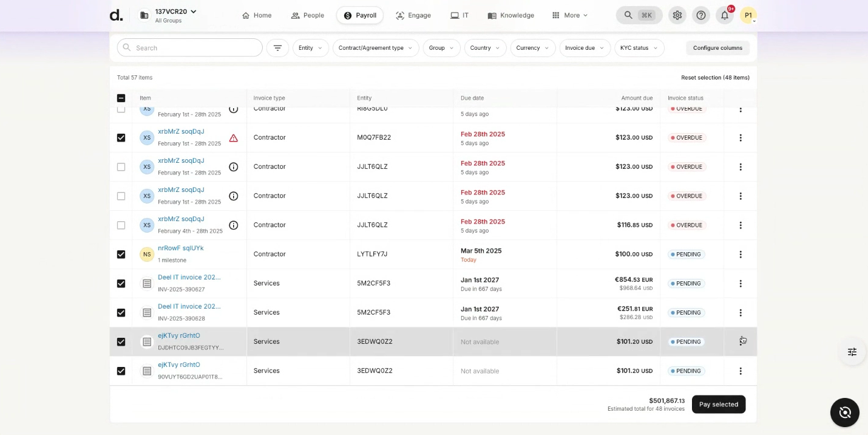Uncheck the M0Q7FB22 row checkbox
The height and width of the screenshot is (435, 868).
pyautogui.click(x=121, y=138)
